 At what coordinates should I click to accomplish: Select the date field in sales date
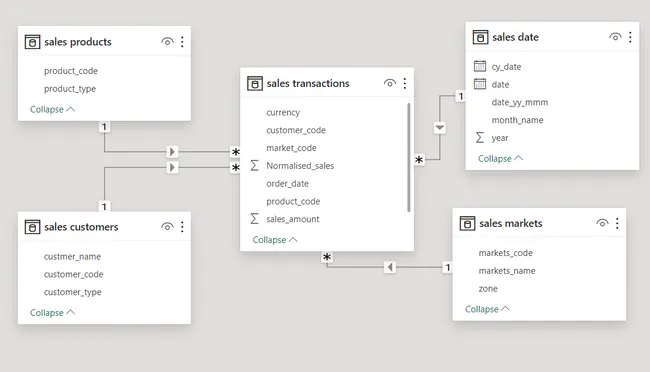tap(500, 85)
